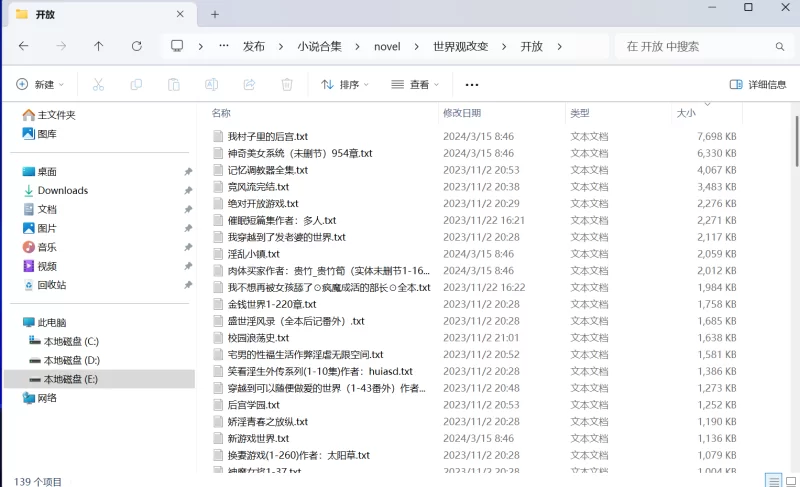Go up one folder level

point(98,46)
